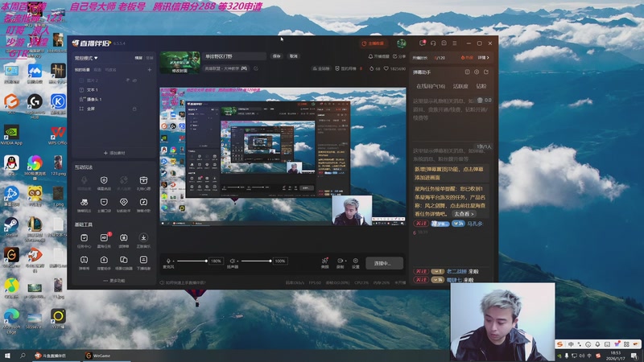Open the 常规模式 mode dropdown

pos(86,58)
